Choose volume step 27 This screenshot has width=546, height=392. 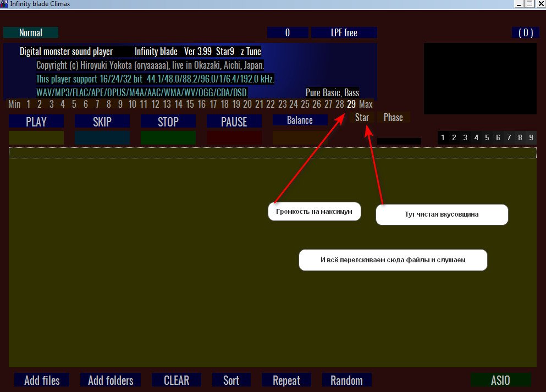point(328,104)
